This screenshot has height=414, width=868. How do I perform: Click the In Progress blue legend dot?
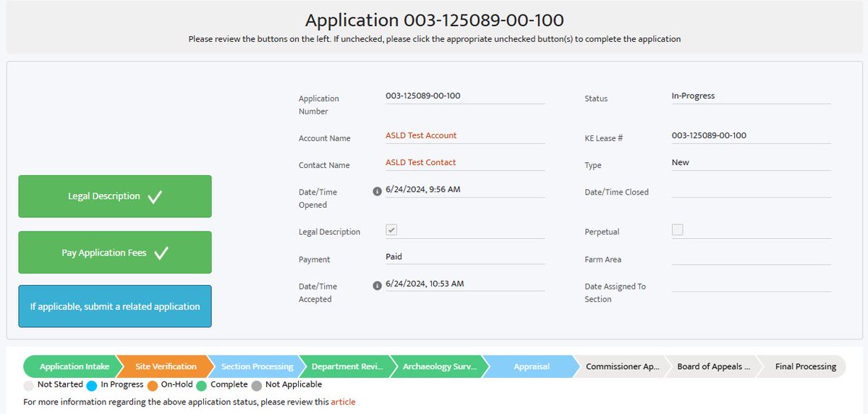[92, 386]
